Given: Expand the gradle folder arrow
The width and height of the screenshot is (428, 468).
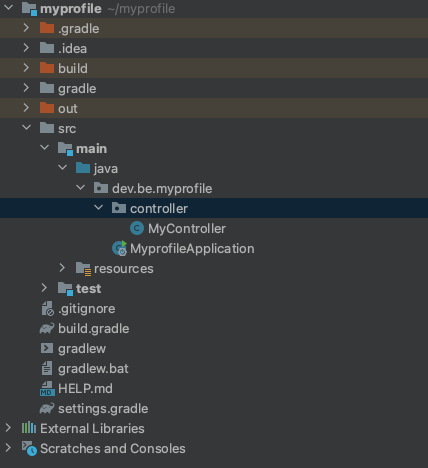Looking at the screenshot, I should pos(26,88).
